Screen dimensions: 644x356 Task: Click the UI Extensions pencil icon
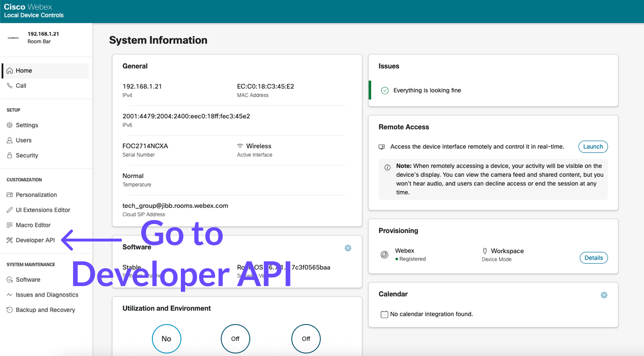tap(10, 210)
